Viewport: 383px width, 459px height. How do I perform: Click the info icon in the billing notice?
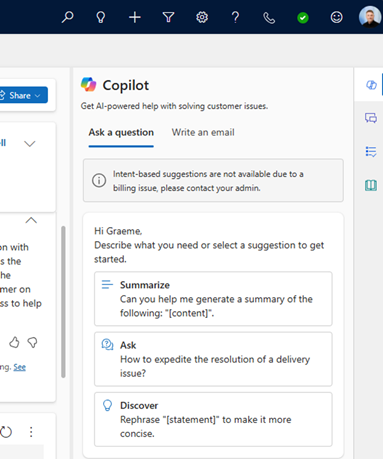[99, 180]
